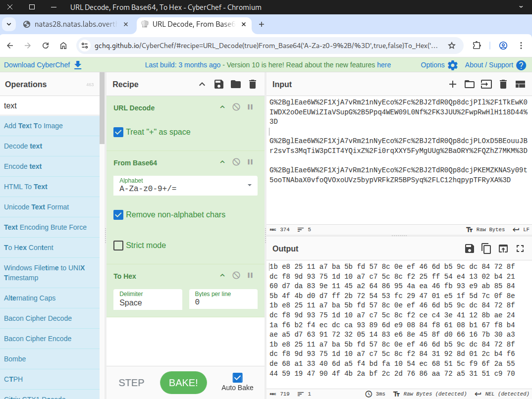Collapse the From Base64 operation
The image size is (532, 399).
point(222,162)
